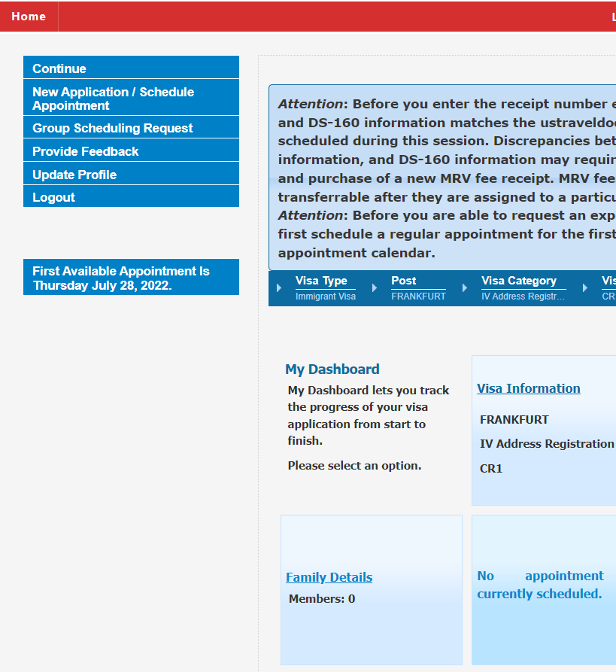Click the First Available Appointment banner
This screenshot has height=672, width=616.
point(131,277)
